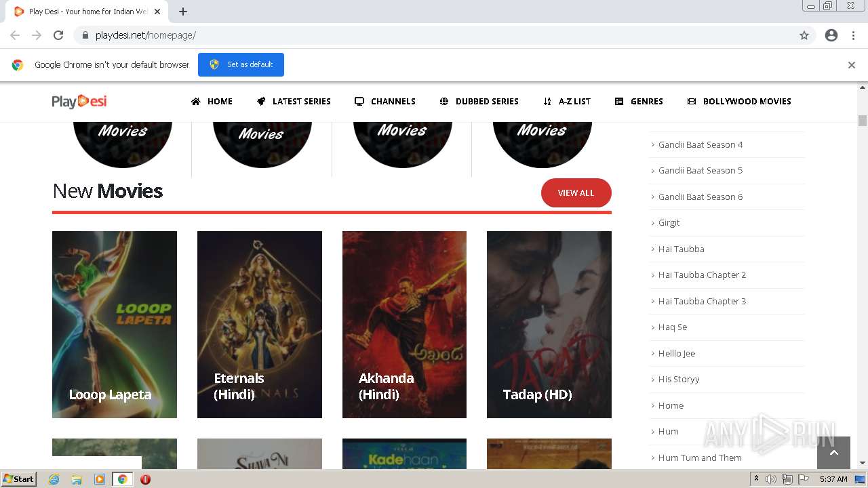Open the Girgit link
The width and height of the screenshot is (868, 488).
point(669,222)
